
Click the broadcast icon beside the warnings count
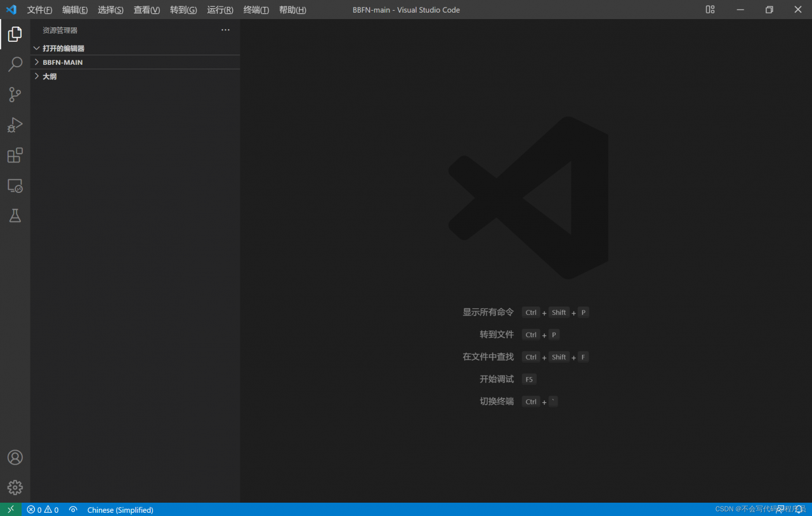(x=74, y=510)
